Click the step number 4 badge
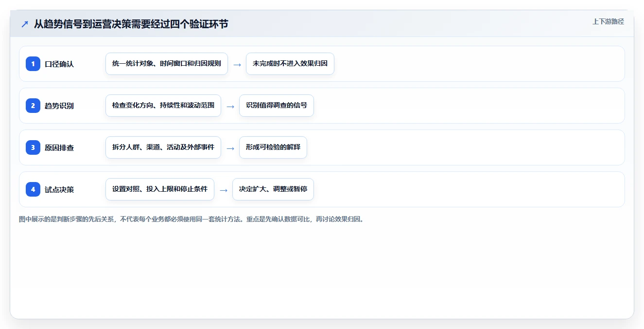The image size is (644, 329). point(33,189)
